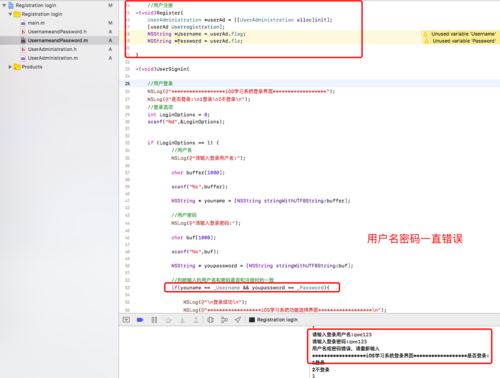Click the Step Out debug icon
Image resolution: width=500 pixels, height=378 pixels.
(196, 320)
